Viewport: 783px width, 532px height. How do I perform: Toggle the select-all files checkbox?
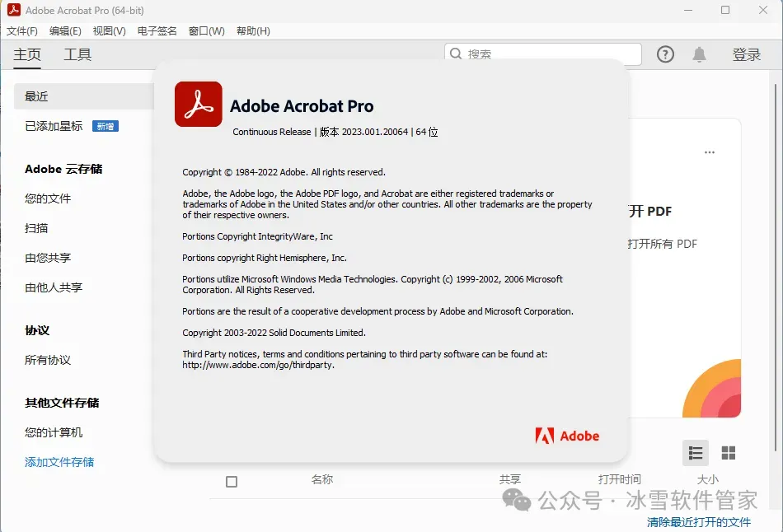coord(232,482)
